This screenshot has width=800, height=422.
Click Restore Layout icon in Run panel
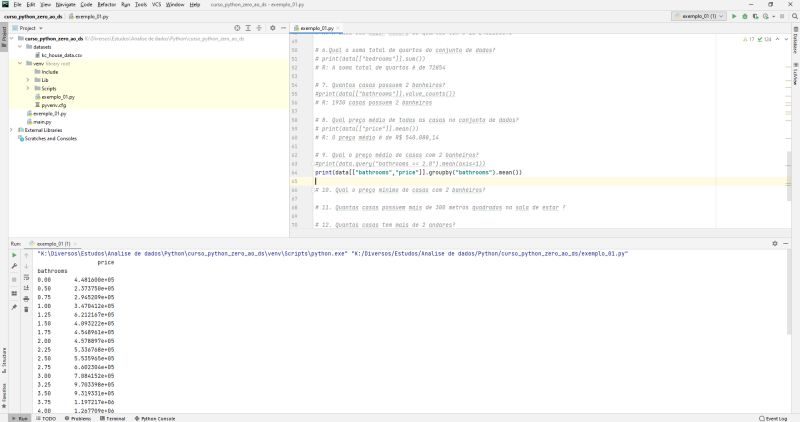(x=14, y=293)
